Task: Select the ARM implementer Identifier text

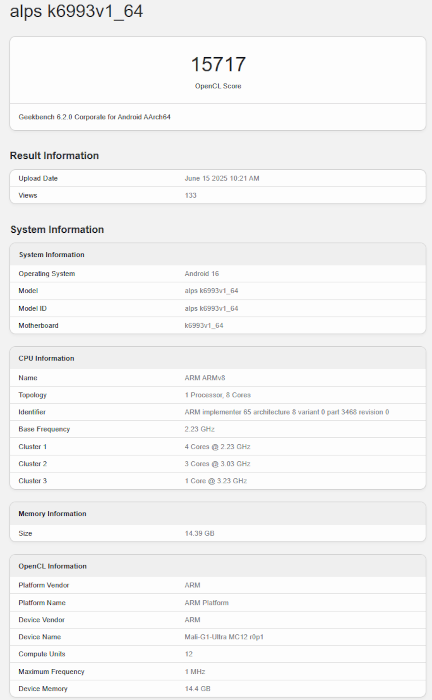Action: pos(287,412)
